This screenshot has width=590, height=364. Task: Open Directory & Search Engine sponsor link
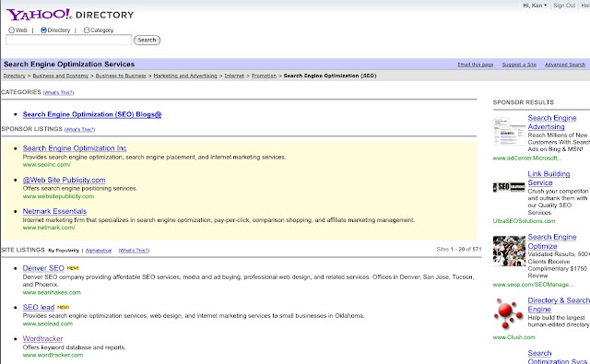(559, 305)
